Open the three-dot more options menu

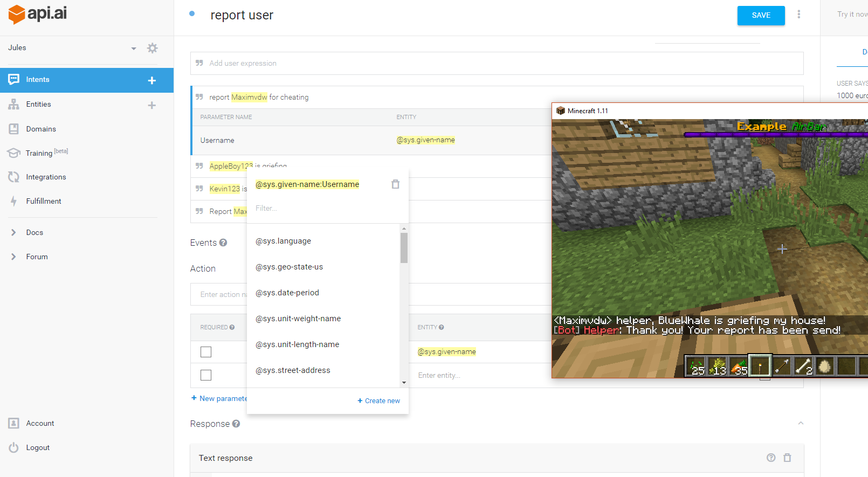pos(799,15)
